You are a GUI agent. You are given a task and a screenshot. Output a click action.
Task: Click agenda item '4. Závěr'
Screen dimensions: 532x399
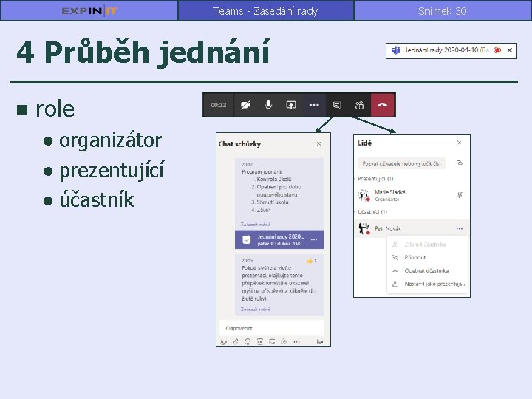(x=261, y=210)
